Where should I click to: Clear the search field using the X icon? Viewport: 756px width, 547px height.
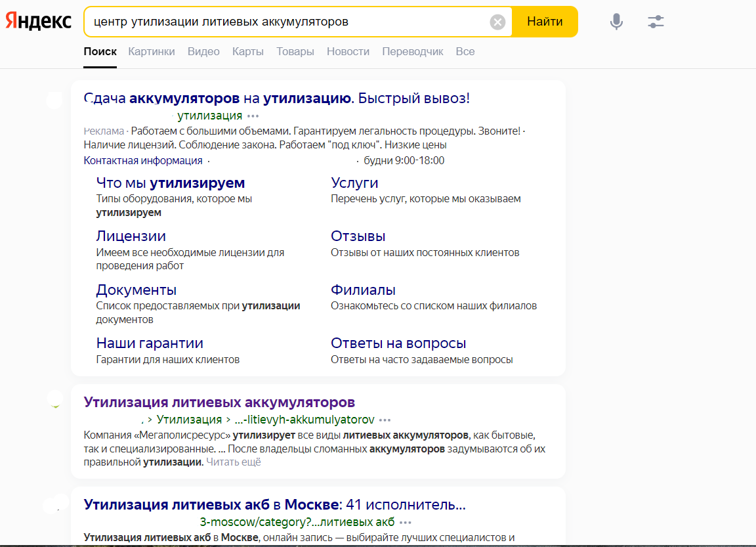[497, 21]
